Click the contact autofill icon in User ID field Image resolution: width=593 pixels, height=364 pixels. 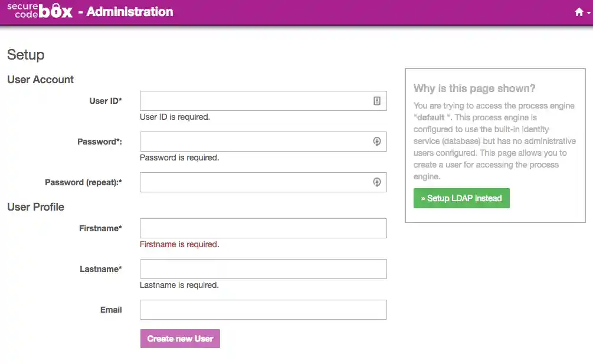click(x=377, y=101)
